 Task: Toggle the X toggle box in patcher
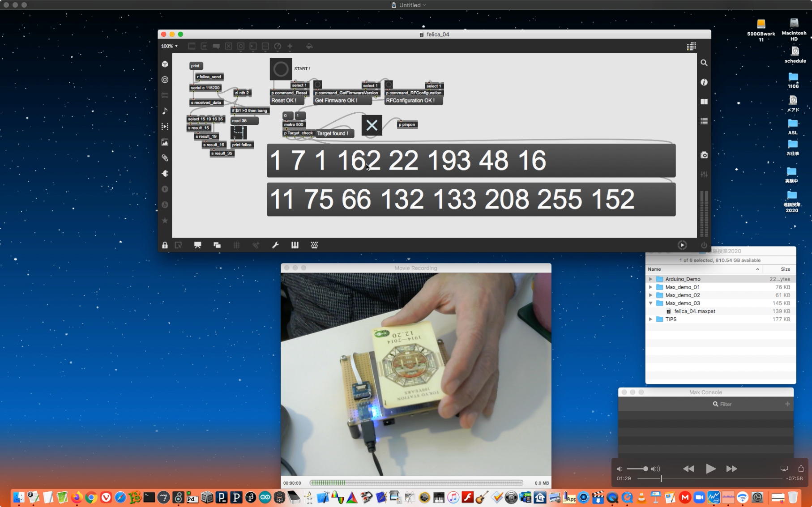point(372,125)
